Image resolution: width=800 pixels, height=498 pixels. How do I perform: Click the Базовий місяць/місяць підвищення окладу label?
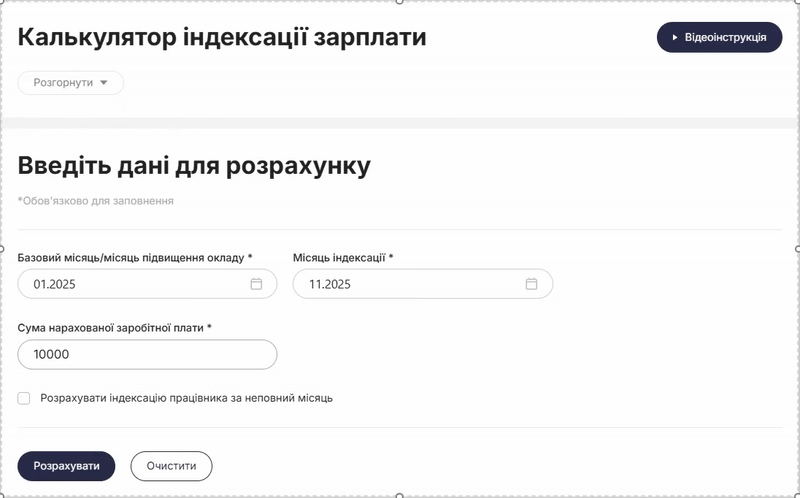point(135,258)
